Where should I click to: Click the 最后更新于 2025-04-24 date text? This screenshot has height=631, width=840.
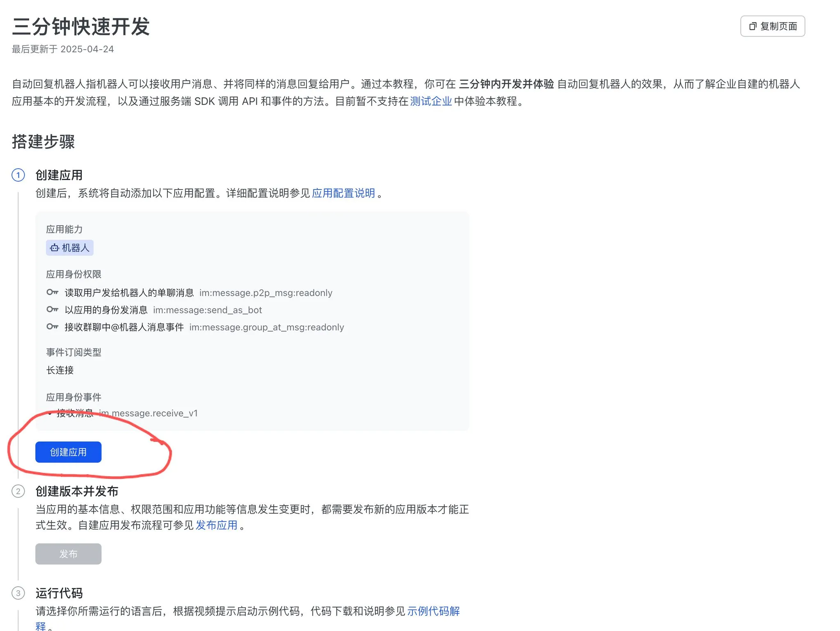point(62,49)
